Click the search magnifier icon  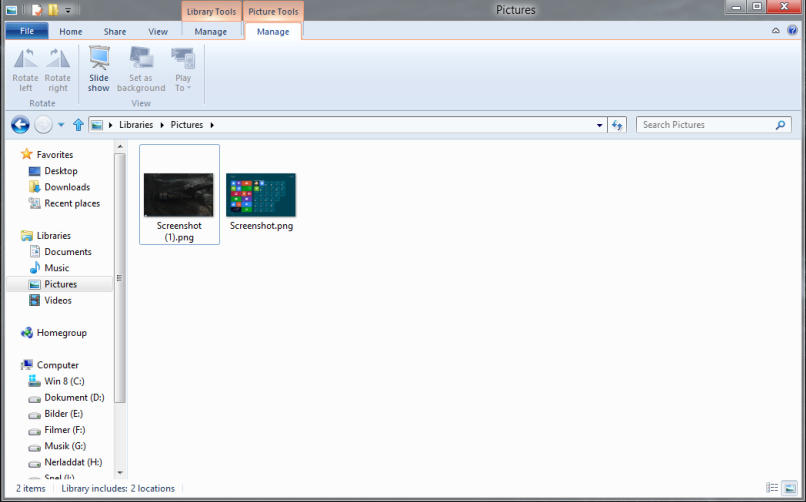pyautogui.click(x=780, y=125)
